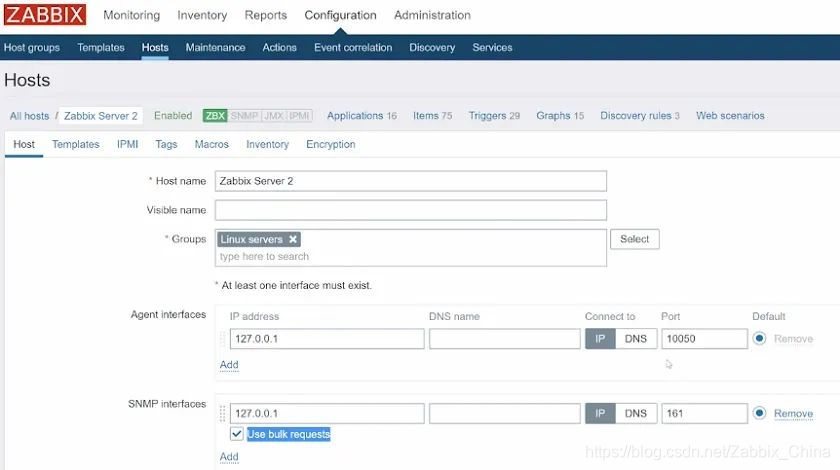The image size is (840, 470).
Task: Switch to the Encryption tab
Action: pyautogui.click(x=331, y=144)
